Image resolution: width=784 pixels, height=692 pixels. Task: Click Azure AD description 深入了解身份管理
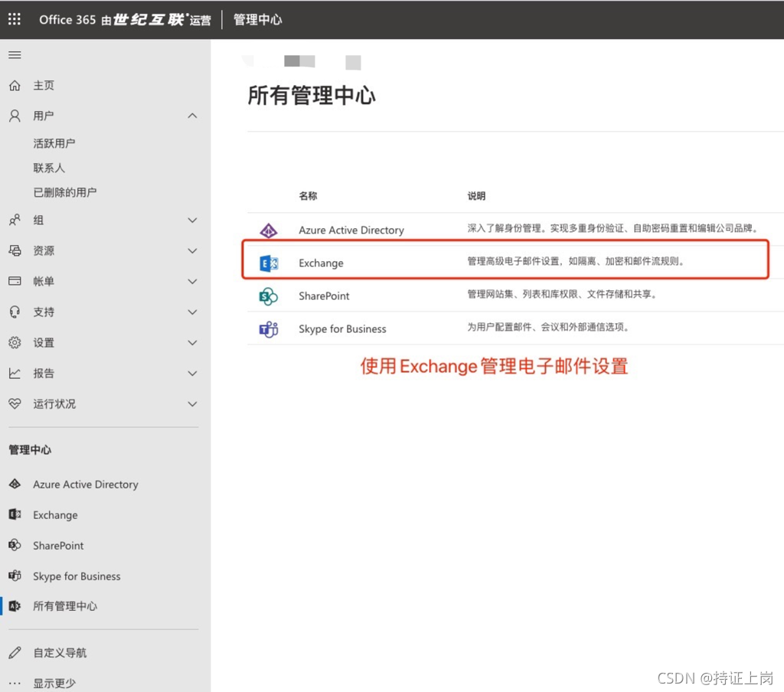(612, 228)
